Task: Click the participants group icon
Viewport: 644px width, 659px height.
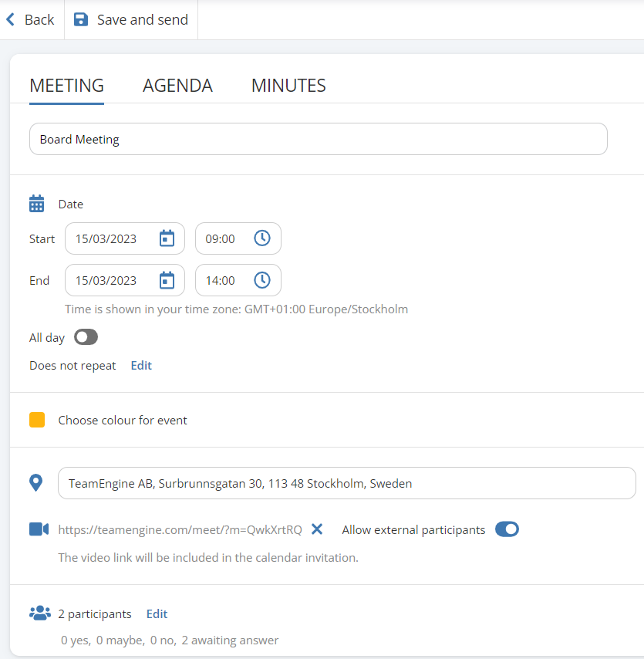Action: point(39,613)
